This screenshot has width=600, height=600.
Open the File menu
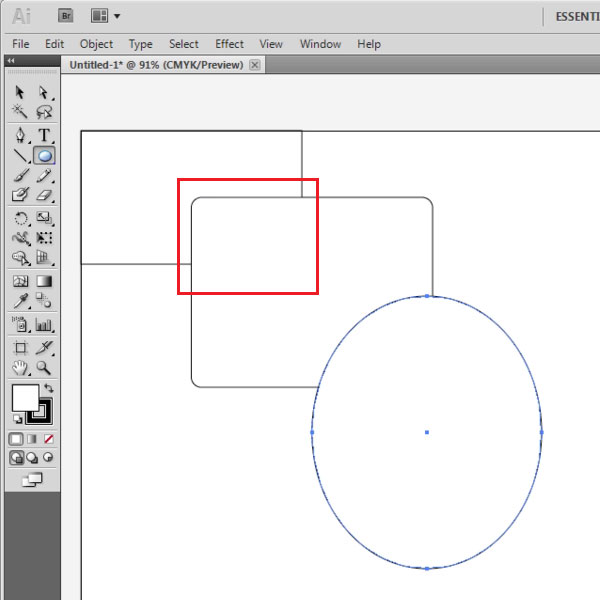click(x=21, y=44)
